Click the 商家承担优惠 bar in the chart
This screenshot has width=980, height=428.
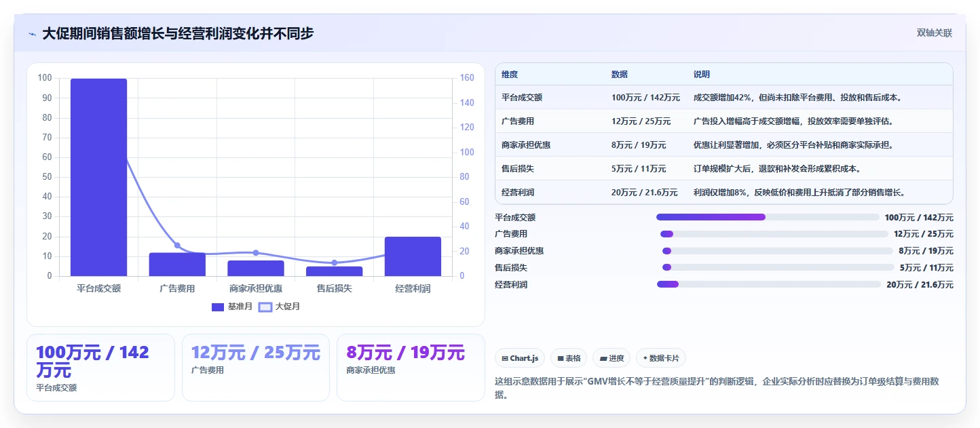pyautogui.click(x=256, y=269)
